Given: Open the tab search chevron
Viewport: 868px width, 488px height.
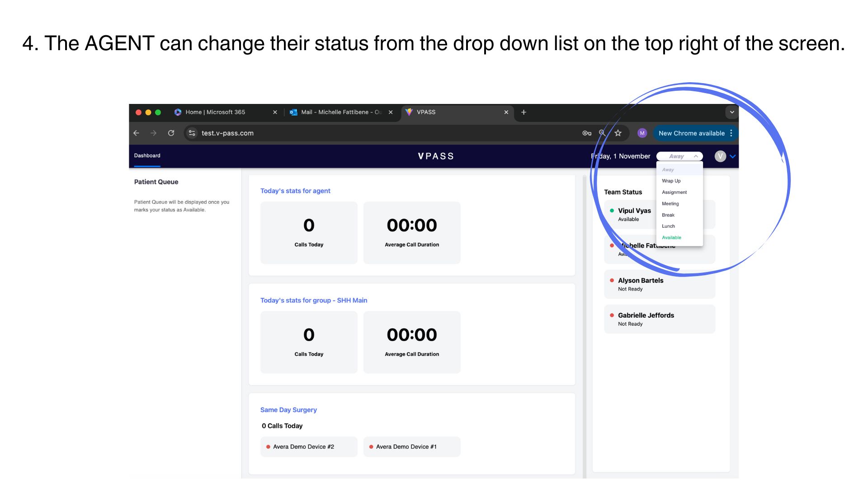Looking at the screenshot, I should tap(732, 112).
